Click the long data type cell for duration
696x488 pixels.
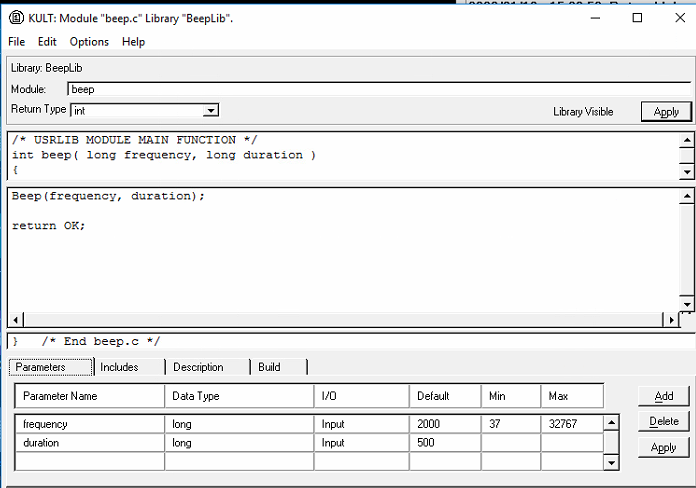(x=239, y=443)
